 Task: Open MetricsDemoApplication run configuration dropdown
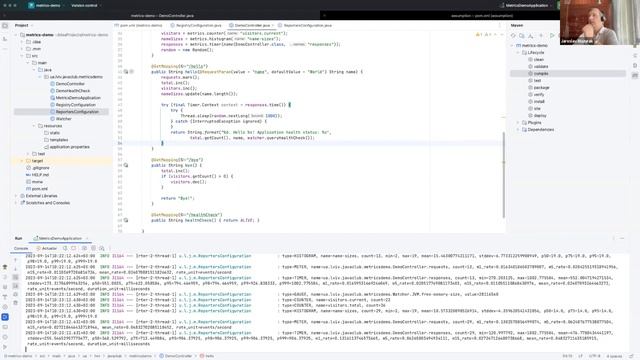tap(525, 5)
